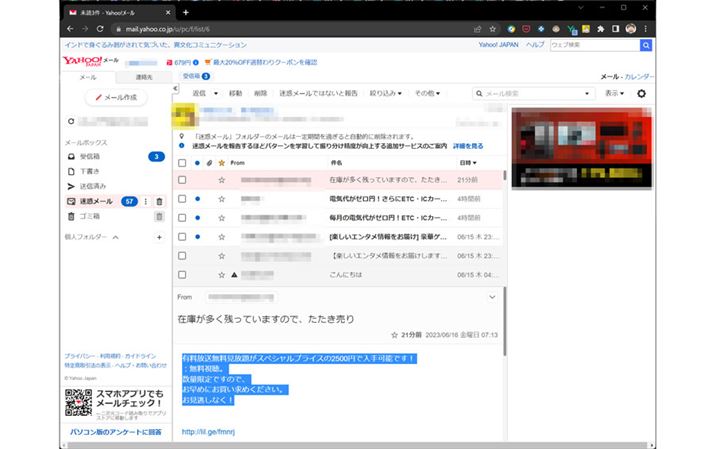Click the plus icon to add personal folder
The image size is (715, 449).
tap(158, 237)
